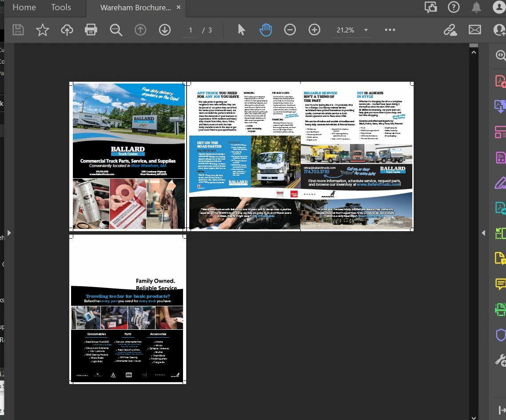Open the help question mark menu
This screenshot has width=506, height=420.
tap(454, 7)
